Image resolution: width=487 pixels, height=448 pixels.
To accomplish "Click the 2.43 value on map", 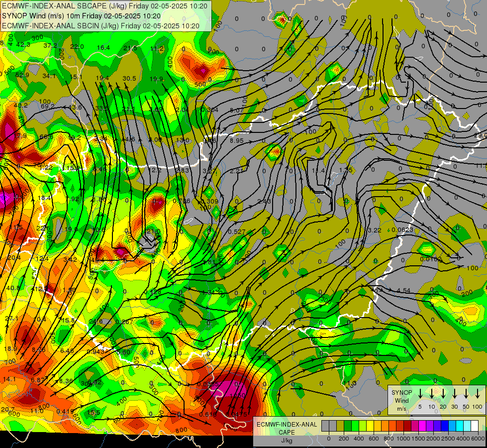I will [264, 202].
